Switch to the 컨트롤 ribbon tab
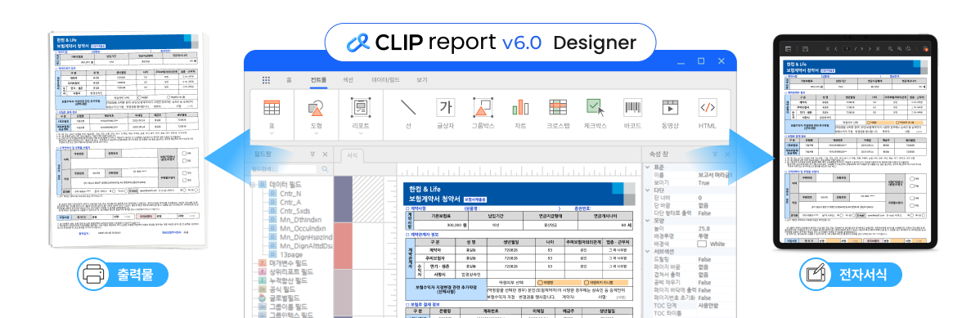 coord(318,80)
